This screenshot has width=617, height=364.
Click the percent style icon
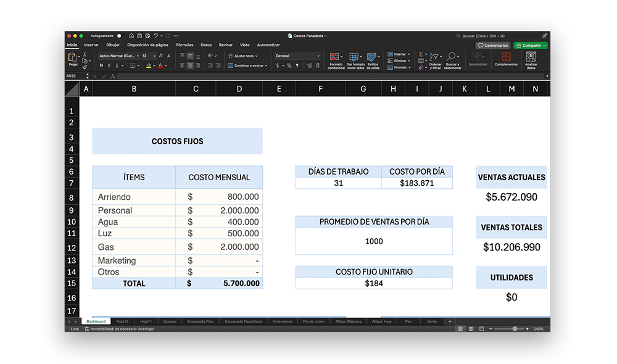pyautogui.click(x=289, y=66)
